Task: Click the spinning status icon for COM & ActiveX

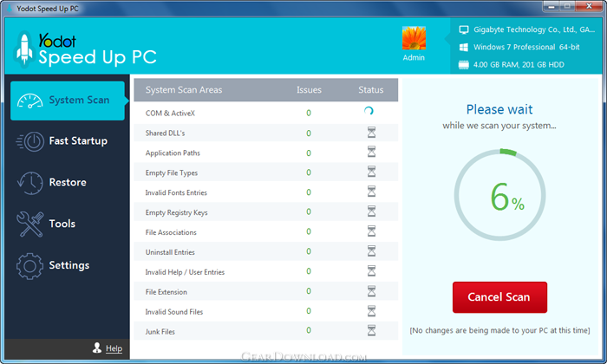Action: coord(369,112)
